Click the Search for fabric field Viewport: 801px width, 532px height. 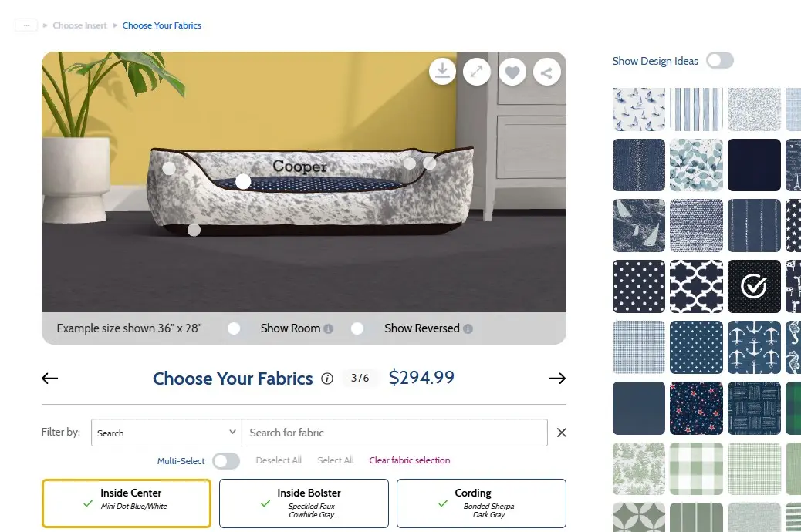395,433
